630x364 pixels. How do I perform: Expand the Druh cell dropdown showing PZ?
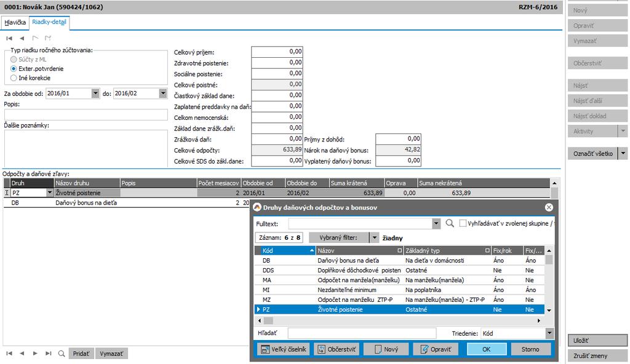click(50, 193)
